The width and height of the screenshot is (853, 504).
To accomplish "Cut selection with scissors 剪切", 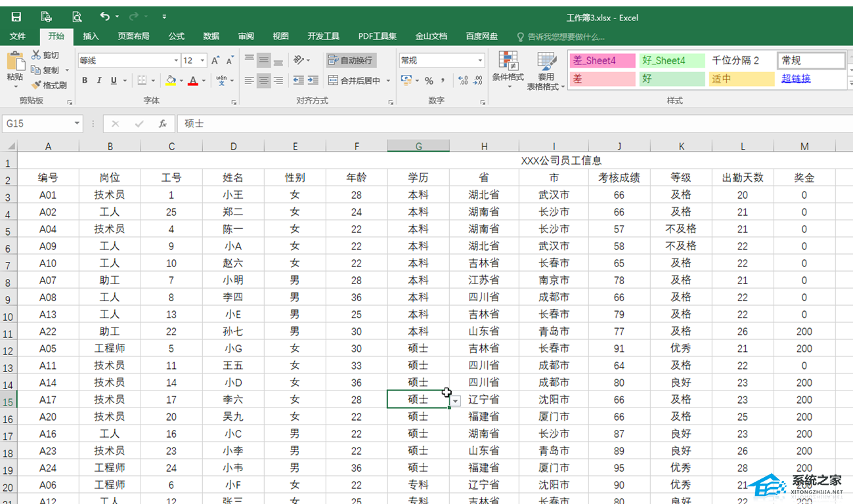I will click(x=45, y=55).
